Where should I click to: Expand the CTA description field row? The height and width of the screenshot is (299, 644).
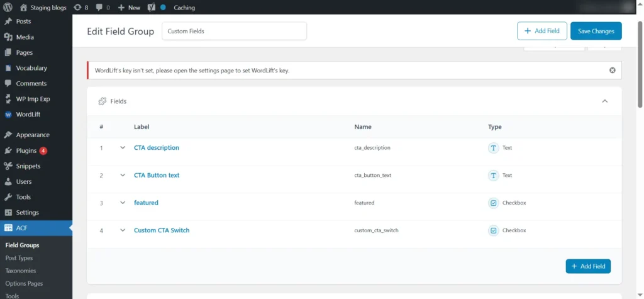click(123, 148)
